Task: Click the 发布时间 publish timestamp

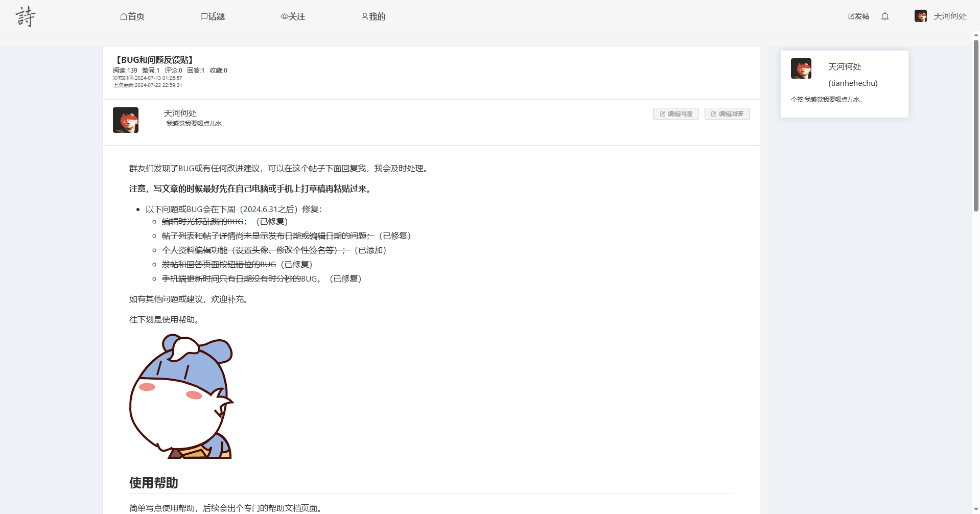Action: [148, 78]
